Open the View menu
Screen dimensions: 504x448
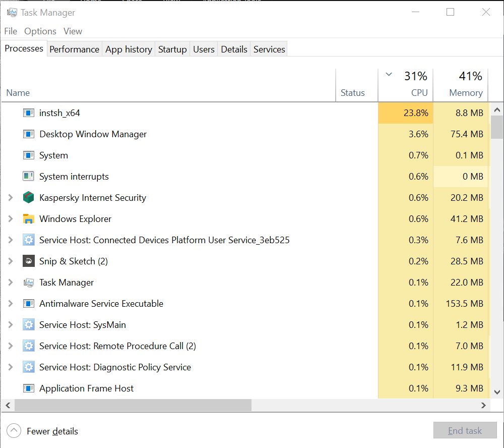click(73, 31)
